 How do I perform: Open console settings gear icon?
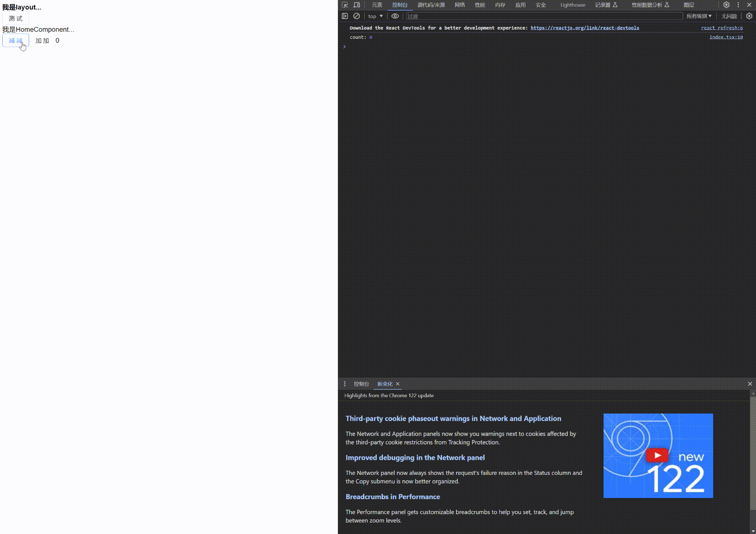pyautogui.click(x=749, y=16)
